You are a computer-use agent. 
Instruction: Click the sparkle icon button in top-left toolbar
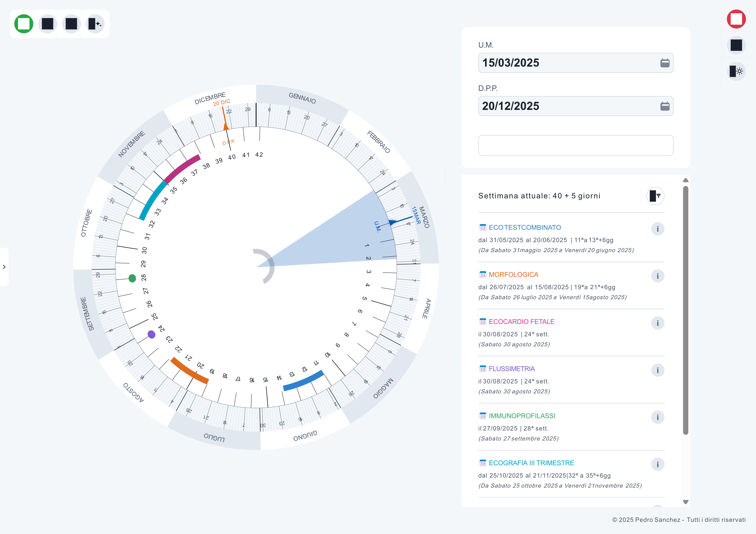coord(95,24)
